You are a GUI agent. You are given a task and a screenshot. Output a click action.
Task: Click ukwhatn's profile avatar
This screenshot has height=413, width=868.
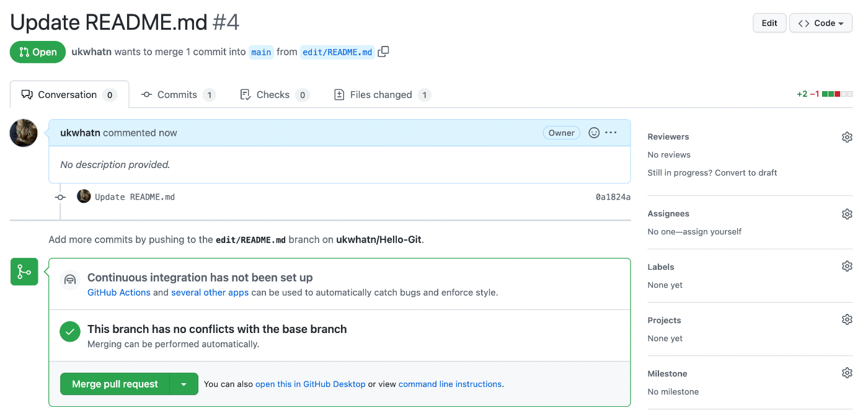23,133
